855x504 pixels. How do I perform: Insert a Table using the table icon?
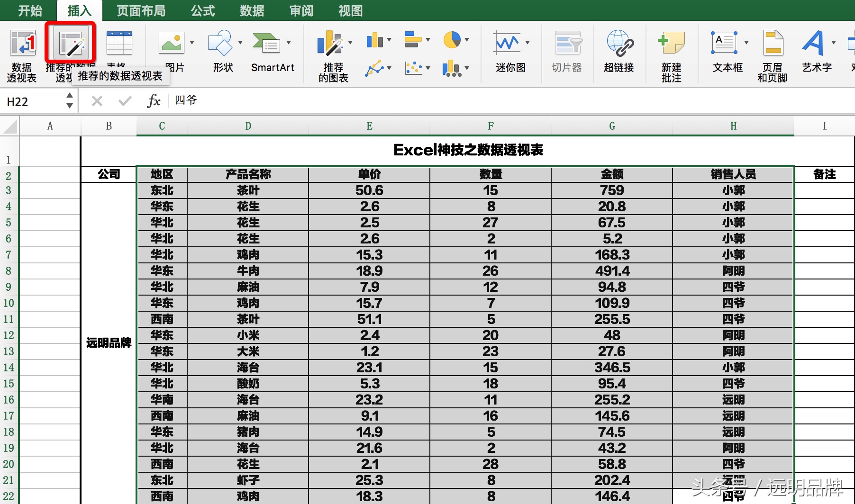(119, 44)
